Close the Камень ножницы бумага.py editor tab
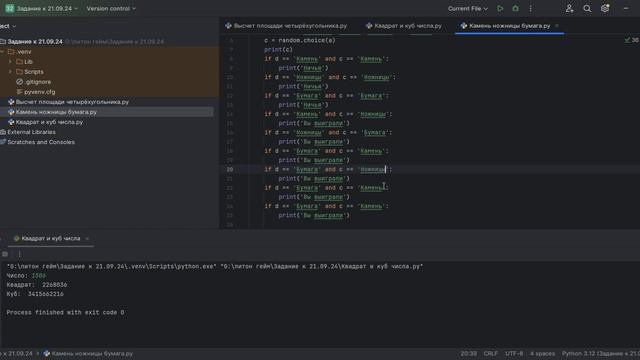The image size is (640, 360). coord(557,26)
